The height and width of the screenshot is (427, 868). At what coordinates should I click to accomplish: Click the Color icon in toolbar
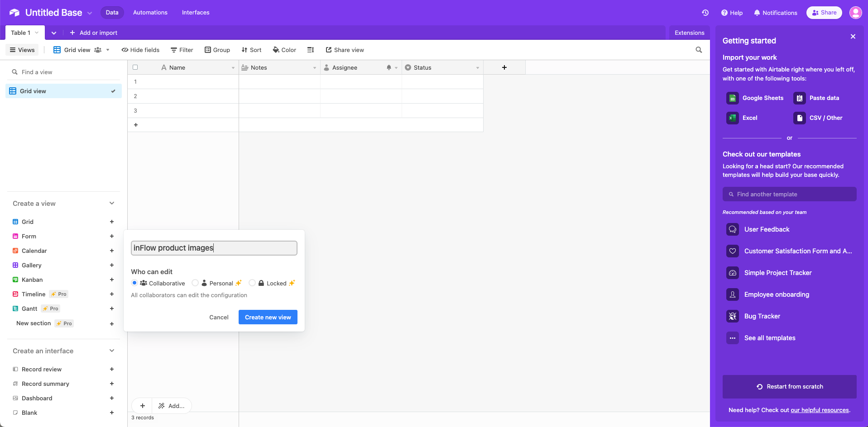(276, 50)
